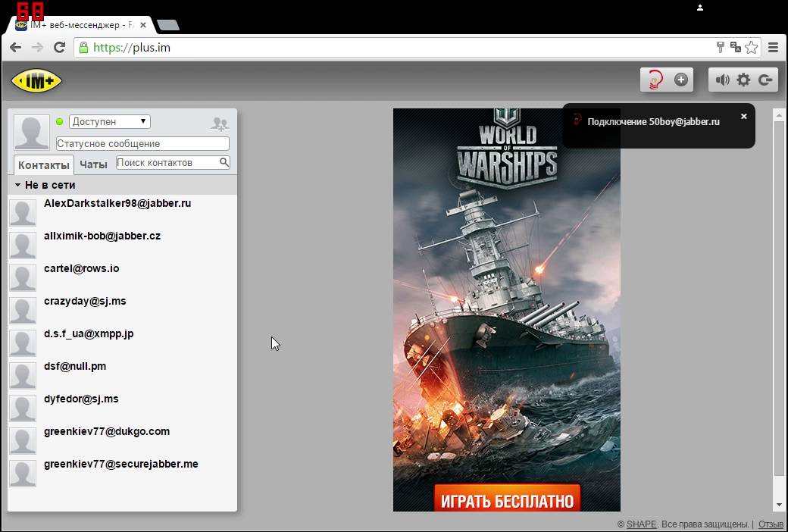Switch to the Контакты tab
The height and width of the screenshot is (532, 788).
43,165
